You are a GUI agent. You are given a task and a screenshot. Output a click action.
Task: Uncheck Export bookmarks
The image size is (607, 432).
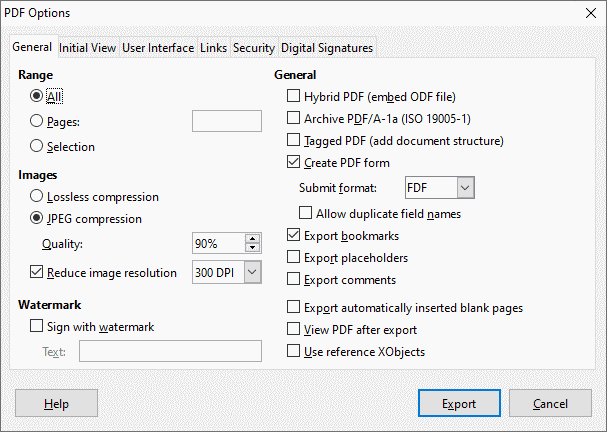tap(294, 236)
